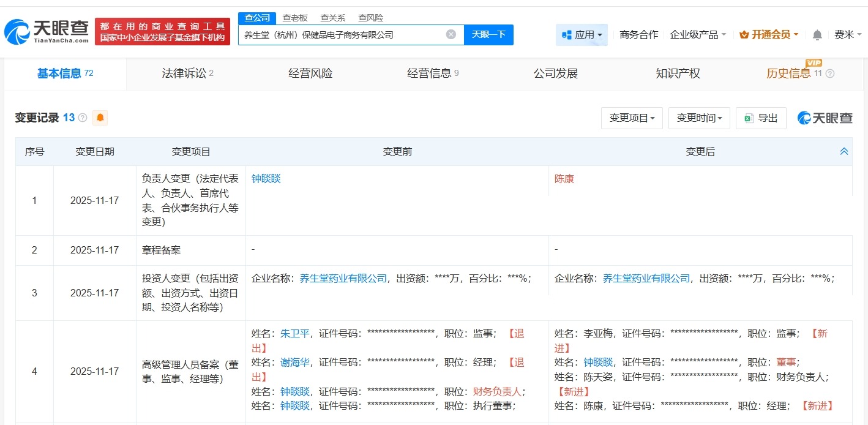Viewport: 868px width, 425px height.
Task: Open the 变更时间 filter dropdown
Action: (699, 118)
